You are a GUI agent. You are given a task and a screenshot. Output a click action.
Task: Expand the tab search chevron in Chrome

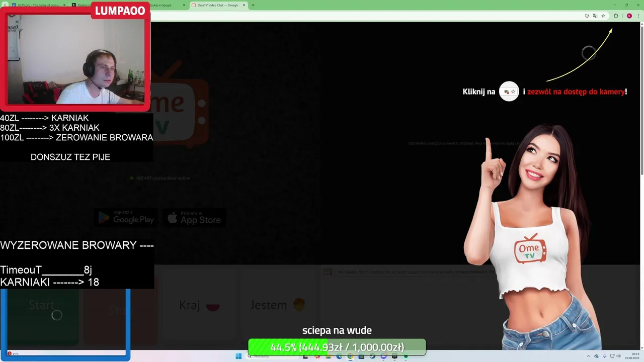(x=6, y=5)
